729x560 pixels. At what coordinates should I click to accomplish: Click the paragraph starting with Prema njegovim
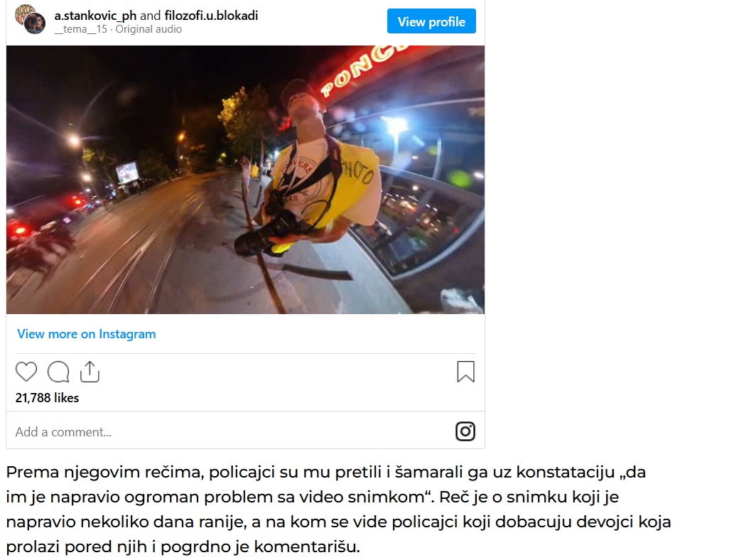point(338,510)
